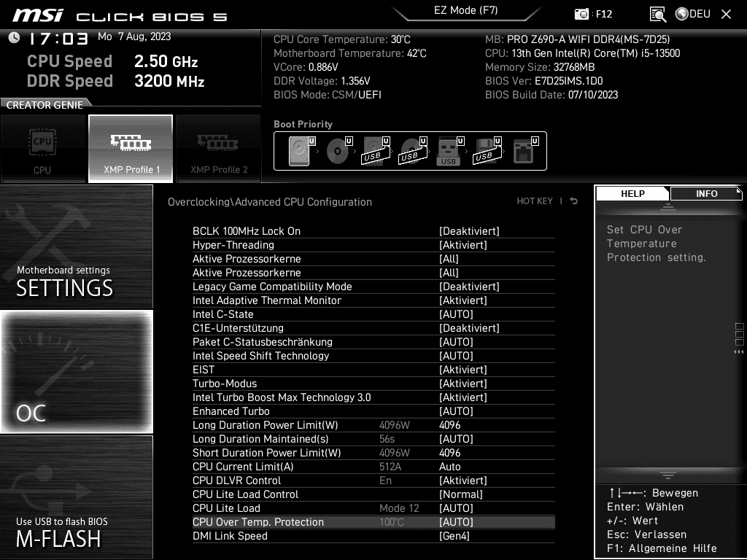Click the clock icon beside the time
The height and width of the screenshot is (560, 747).
pyautogui.click(x=15, y=37)
